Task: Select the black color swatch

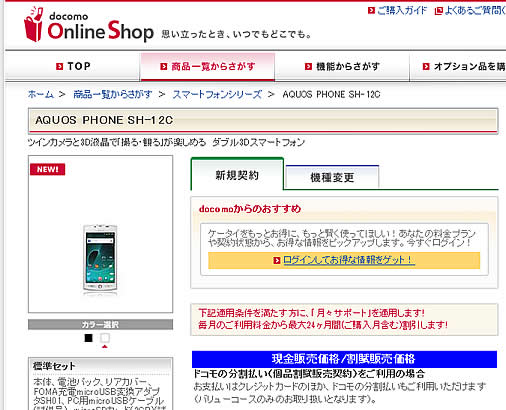Action: point(88,338)
